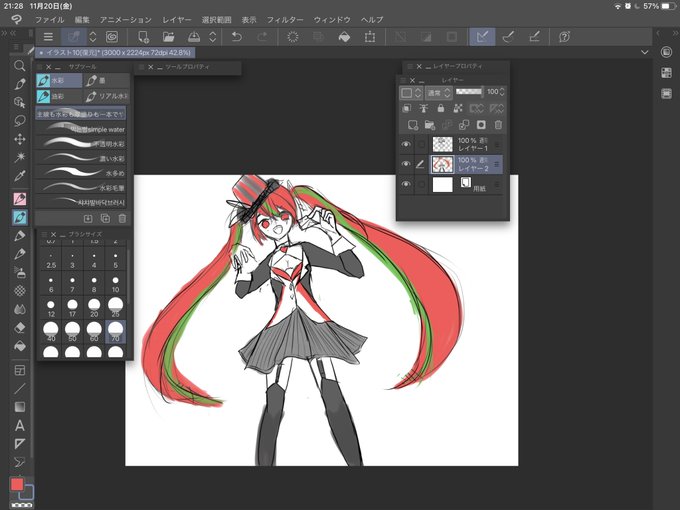Open the Clip Studio swirl icon

click(112, 37)
